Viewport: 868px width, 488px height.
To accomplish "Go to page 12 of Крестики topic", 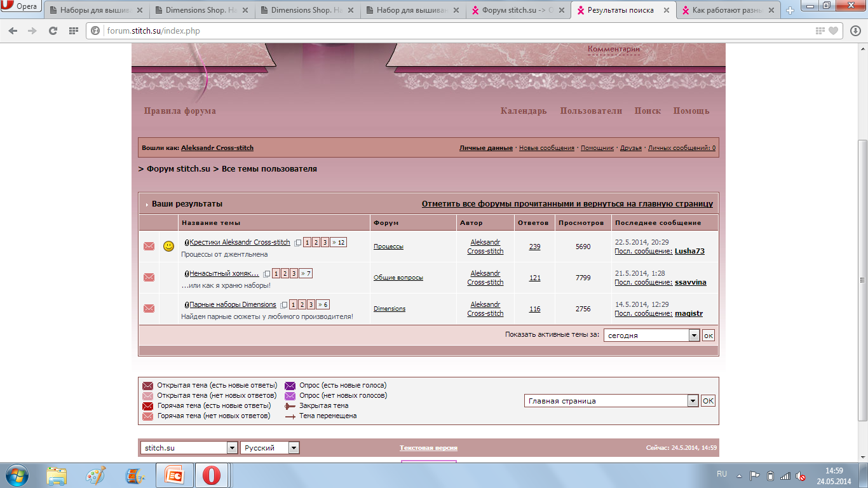I will [339, 242].
